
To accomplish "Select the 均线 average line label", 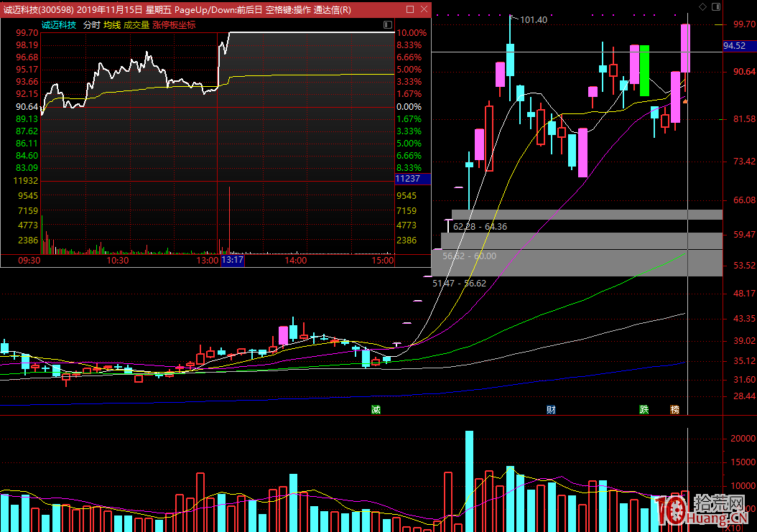I will click(x=112, y=24).
